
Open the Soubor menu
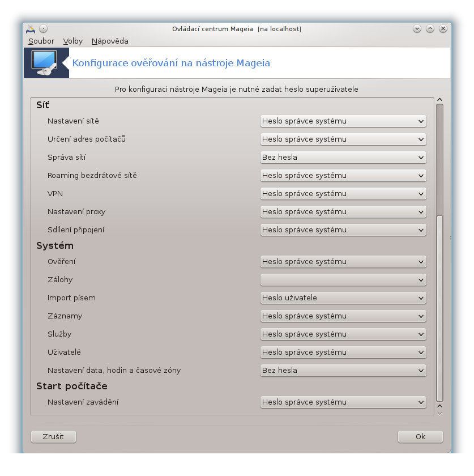click(x=41, y=41)
